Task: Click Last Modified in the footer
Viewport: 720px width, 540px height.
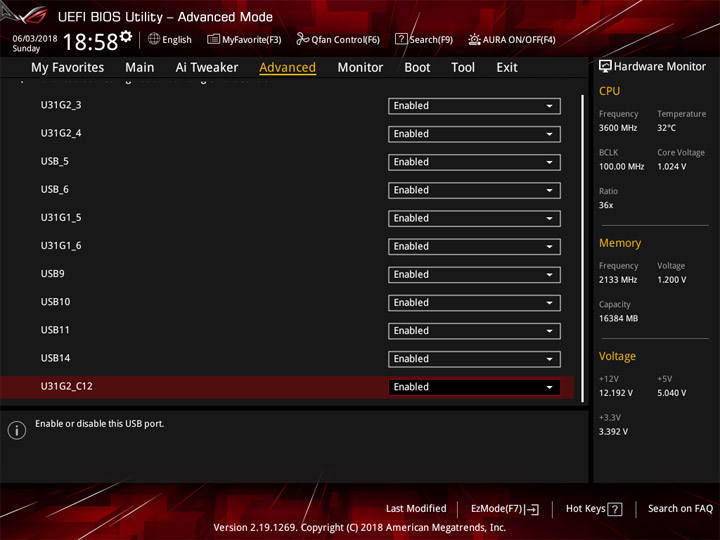Action: 416,509
